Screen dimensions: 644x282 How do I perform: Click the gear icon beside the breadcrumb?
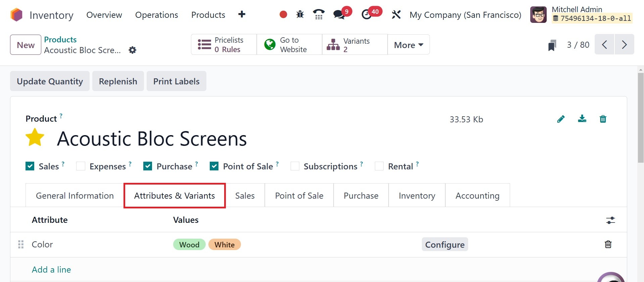[133, 50]
